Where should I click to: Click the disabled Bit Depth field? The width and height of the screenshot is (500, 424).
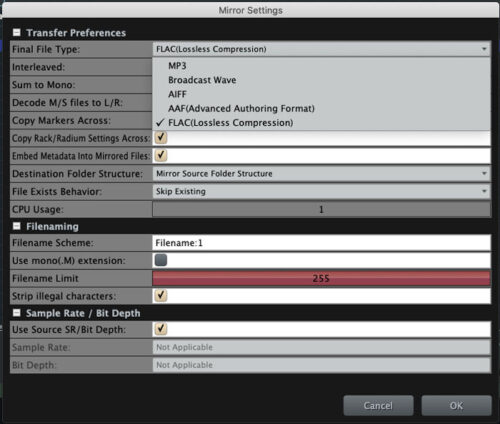click(x=321, y=365)
